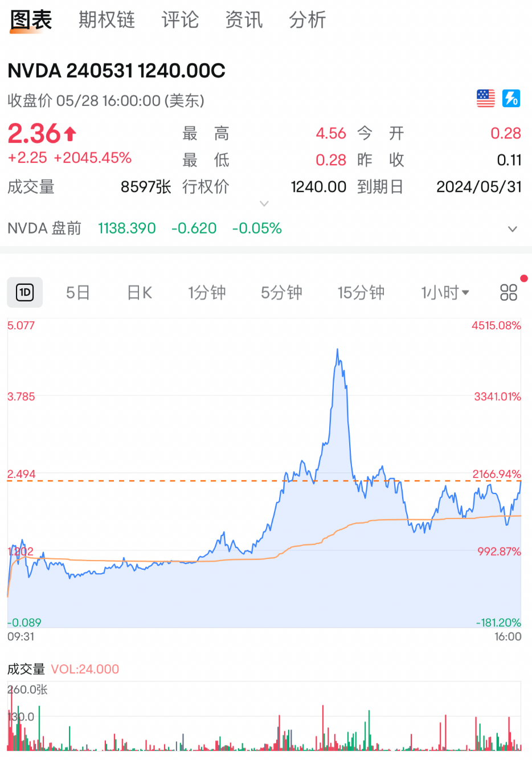Expand the quote details chevron
This screenshot has height=760, width=532.
pyautogui.click(x=264, y=203)
